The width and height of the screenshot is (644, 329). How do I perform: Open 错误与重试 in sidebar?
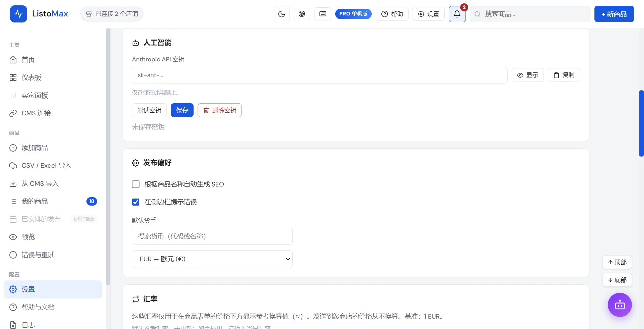pos(53,255)
